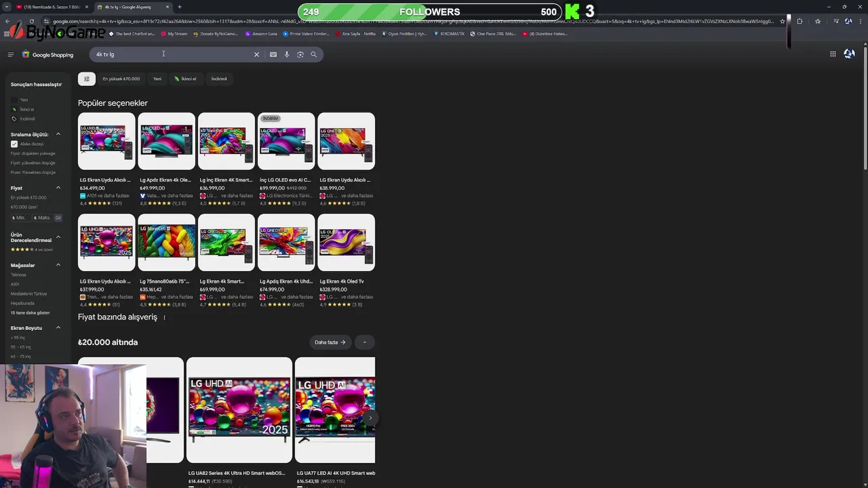
Task: Open the discounted ₺99.999,00 LG OLED evo thumbnail
Action: (286, 141)
